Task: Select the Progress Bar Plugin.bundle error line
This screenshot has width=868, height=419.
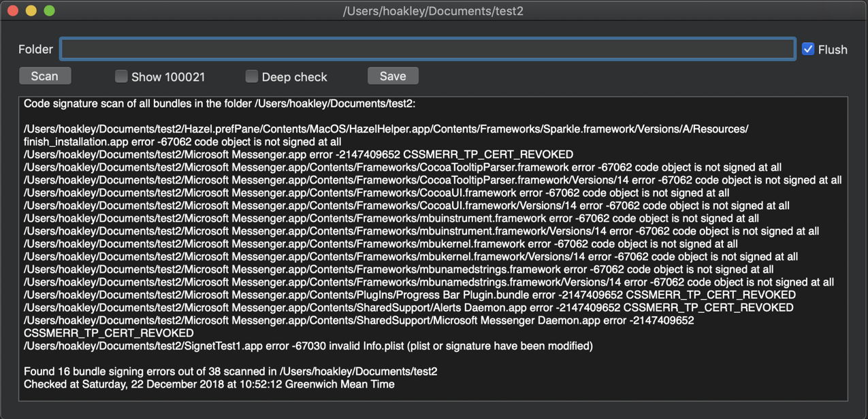Action: click(x=409, y=295)
